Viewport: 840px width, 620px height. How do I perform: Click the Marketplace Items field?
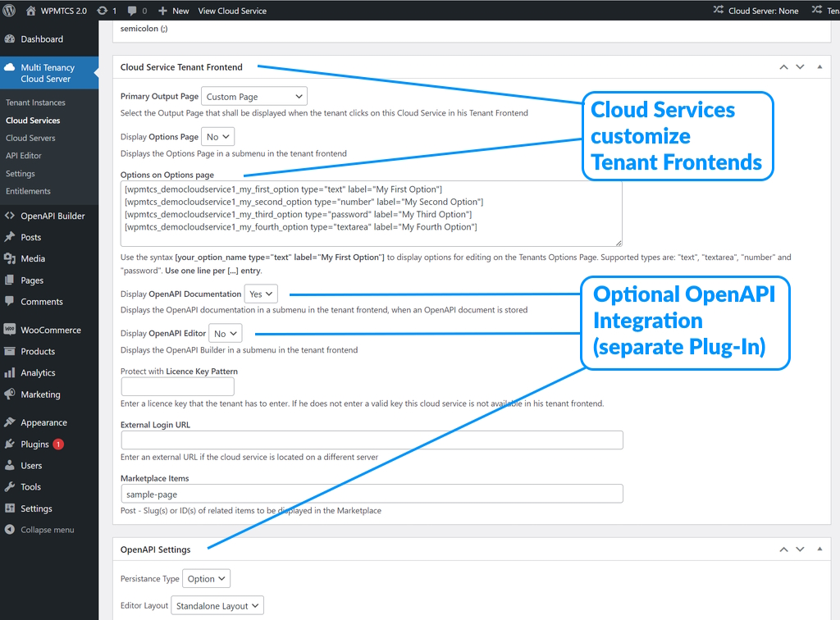click(372, 494)
